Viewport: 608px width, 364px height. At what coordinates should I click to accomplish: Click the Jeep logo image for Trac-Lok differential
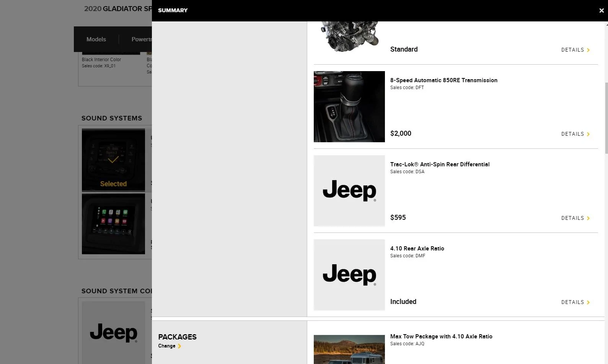[x=349, y=191]
